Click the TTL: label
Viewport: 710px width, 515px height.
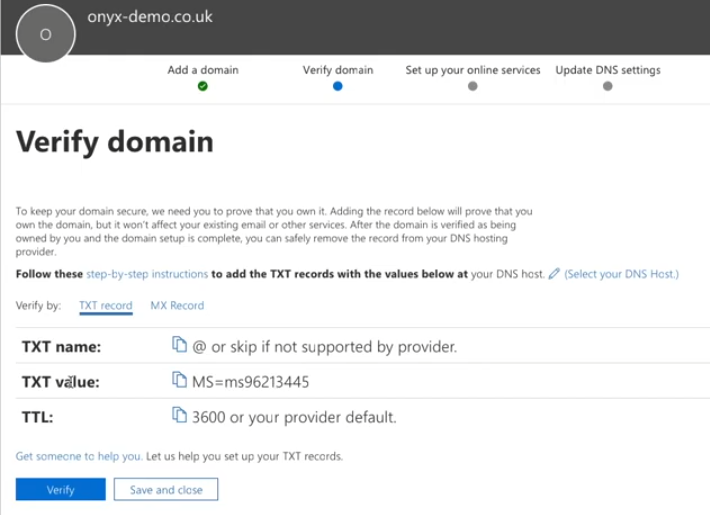pos(38,417)
